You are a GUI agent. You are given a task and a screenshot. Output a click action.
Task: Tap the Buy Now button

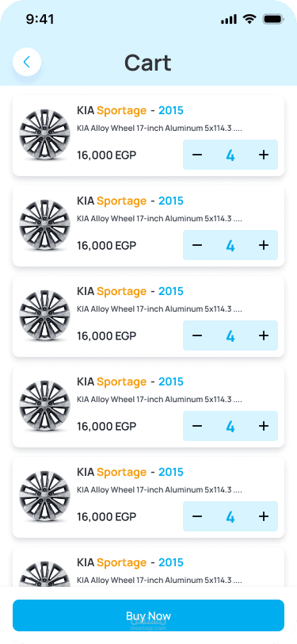pyautogui.click(x=149, y=615)
